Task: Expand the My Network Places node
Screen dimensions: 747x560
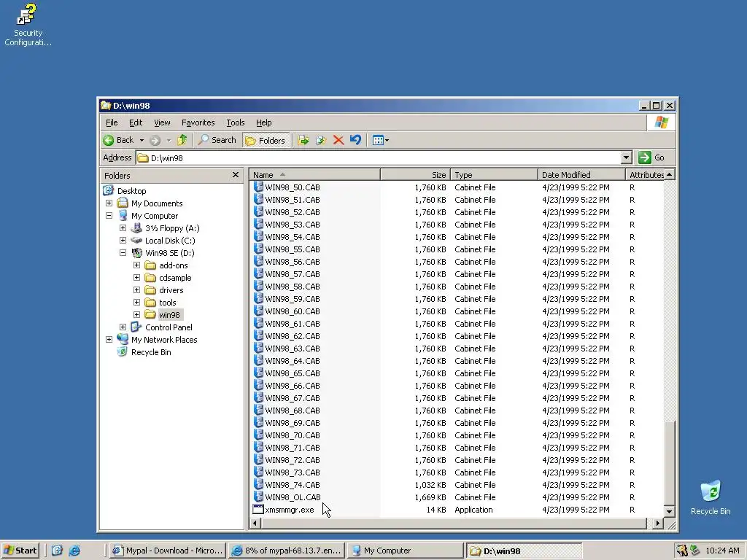Action: point(109,340)
